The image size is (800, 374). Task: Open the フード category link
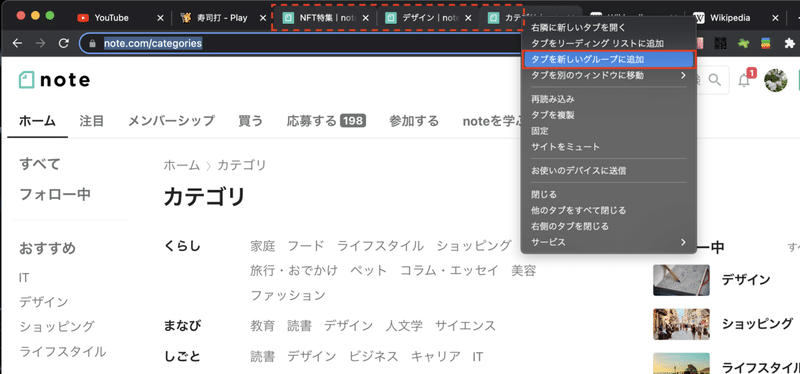click(x=306, y=246)
